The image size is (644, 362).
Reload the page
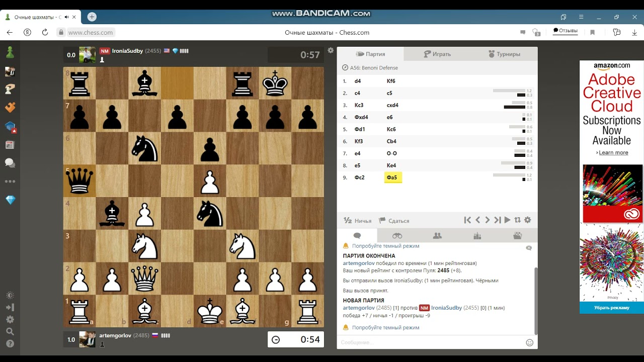pyautogui.click(x=45, y=32)
